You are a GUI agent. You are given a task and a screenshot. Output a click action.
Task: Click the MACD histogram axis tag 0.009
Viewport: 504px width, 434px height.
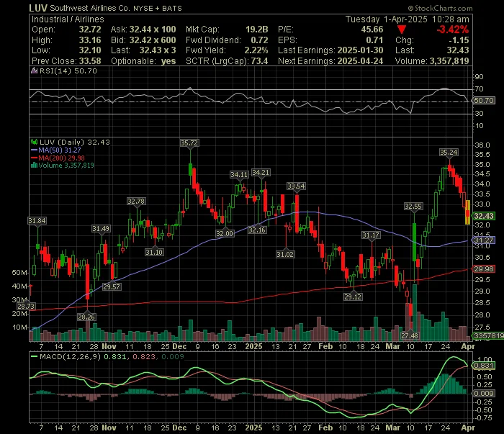(x=484, y=394)
